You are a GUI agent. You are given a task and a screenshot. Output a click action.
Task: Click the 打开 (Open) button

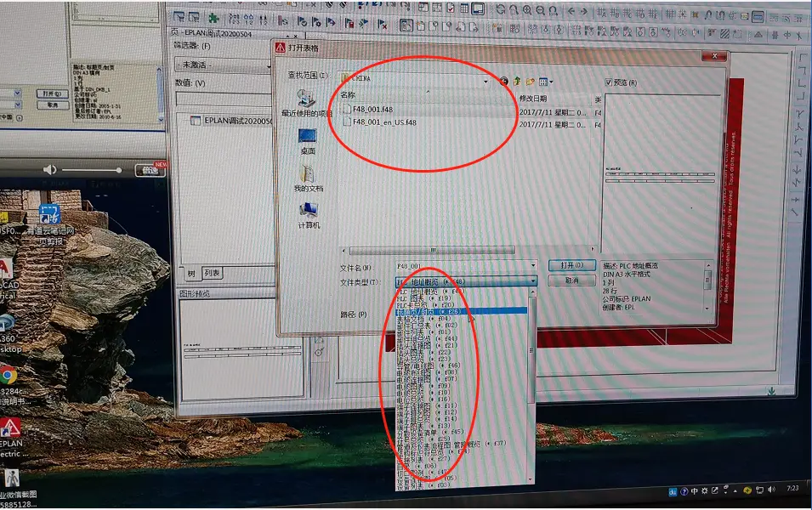571,265
